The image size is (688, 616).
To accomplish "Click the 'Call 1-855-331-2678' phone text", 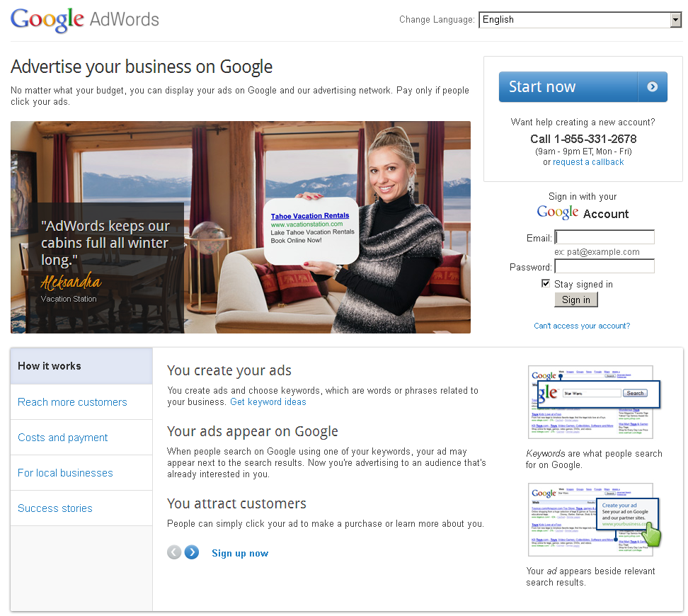I will (x=583, y=139).
